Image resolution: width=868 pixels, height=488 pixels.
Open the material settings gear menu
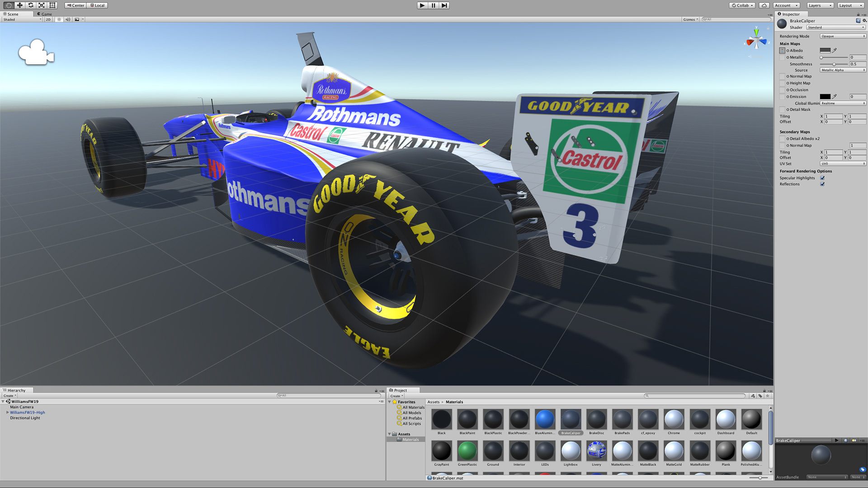point(864,21)
